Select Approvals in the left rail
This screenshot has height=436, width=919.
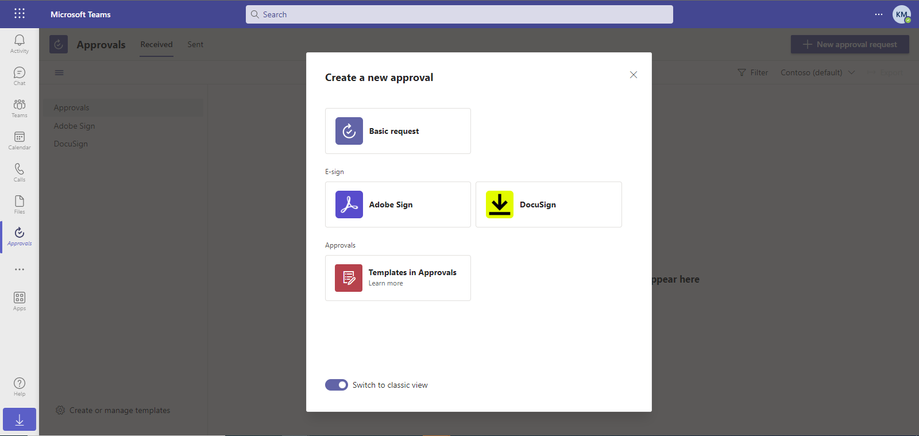pyautogui.click(x=19, y=237)
